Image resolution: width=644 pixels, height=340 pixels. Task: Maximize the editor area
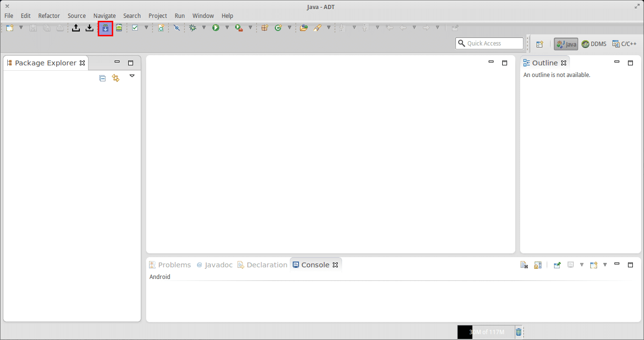point(505,63)
